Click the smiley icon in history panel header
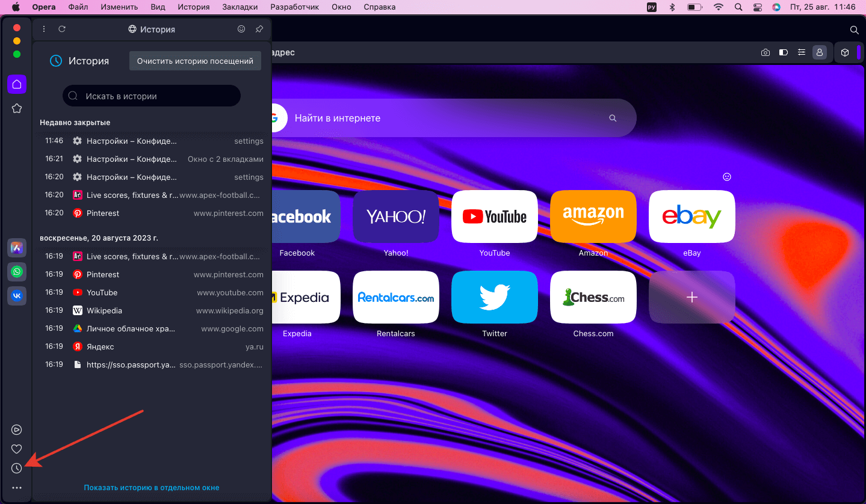The width and height of the screenshot is (866, 504). point(241,29)
